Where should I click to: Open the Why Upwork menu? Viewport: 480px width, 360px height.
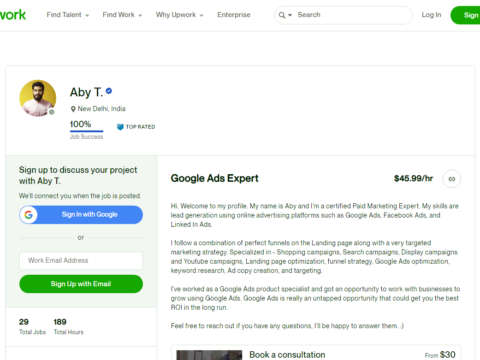click(x=179, y=15)
